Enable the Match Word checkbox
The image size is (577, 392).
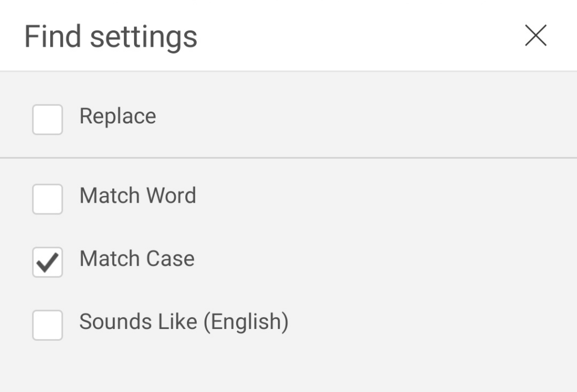47,199
